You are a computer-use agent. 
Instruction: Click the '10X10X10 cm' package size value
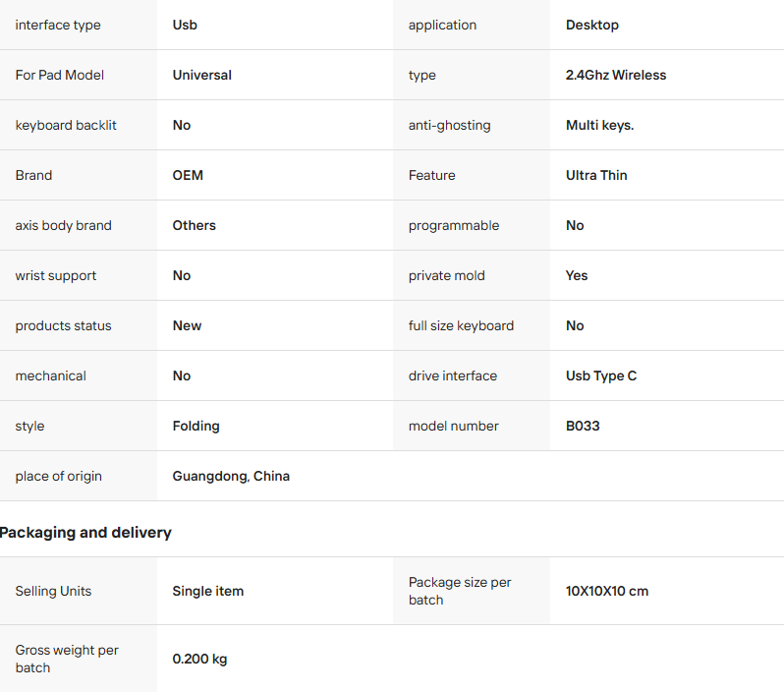coord(607,591)
